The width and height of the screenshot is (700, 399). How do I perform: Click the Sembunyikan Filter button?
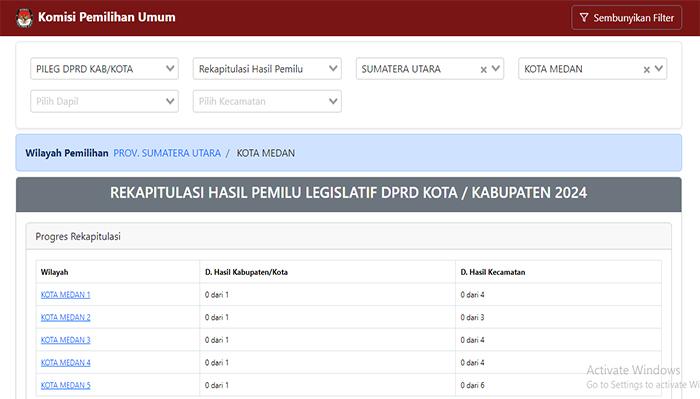pyautogui.click(x=626, y=18)
